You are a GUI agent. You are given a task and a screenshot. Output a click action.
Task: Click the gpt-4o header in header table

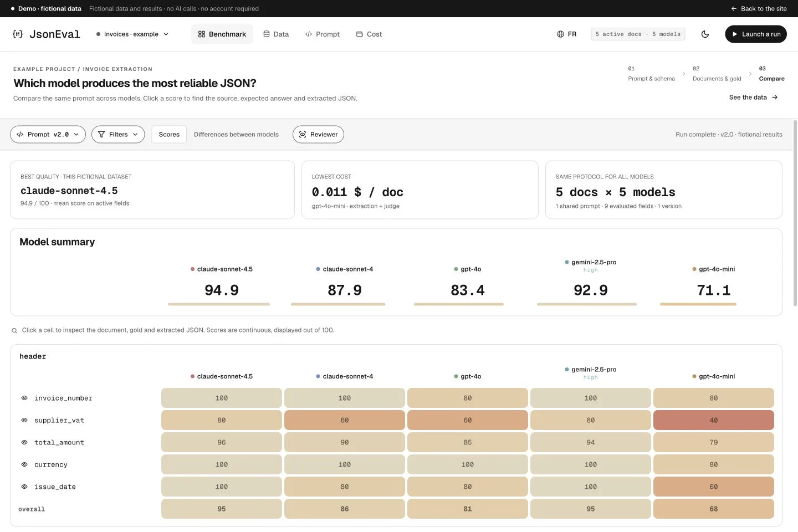(x=468, y=376)
